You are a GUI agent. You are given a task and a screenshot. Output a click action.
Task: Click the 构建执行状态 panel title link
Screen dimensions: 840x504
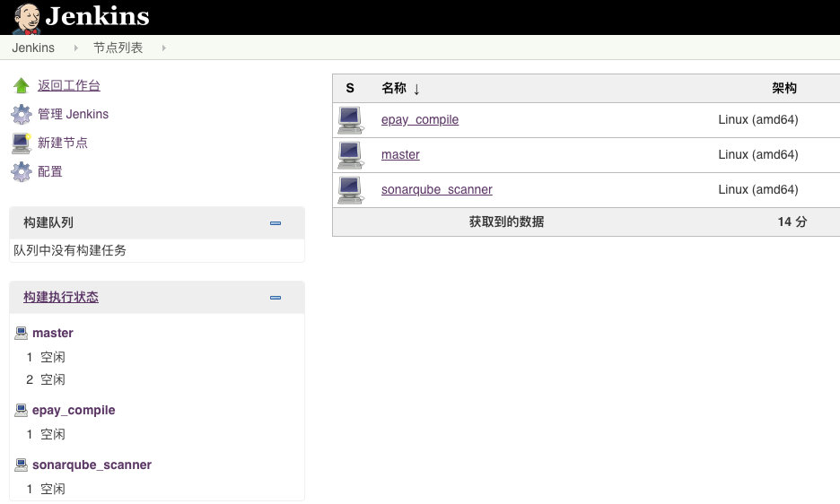pos(61,298)
